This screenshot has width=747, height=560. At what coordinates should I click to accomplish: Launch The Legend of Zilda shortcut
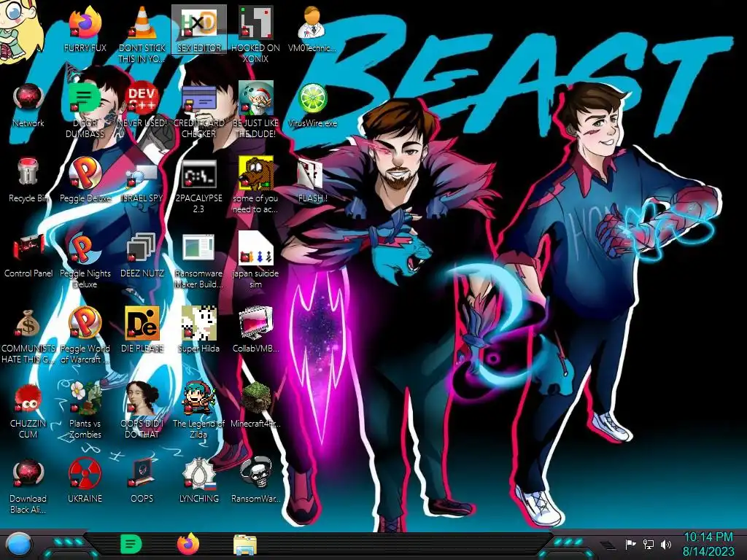pyautogui.click(x=199, y=397)
